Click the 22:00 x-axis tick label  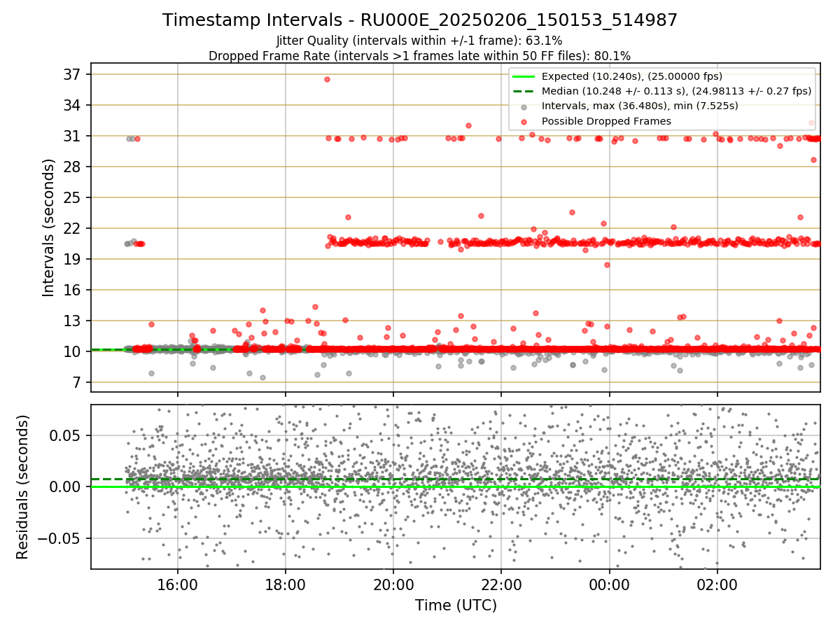[501, 585]
